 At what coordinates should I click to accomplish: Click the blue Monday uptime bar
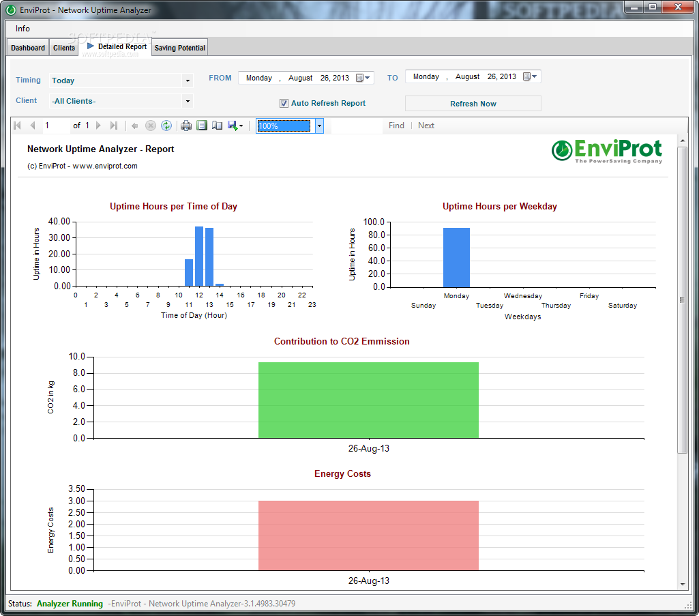tap(456, 257)
